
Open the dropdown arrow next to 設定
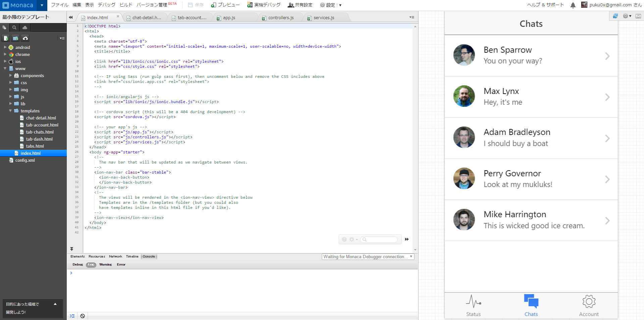[x=340, y=5]
